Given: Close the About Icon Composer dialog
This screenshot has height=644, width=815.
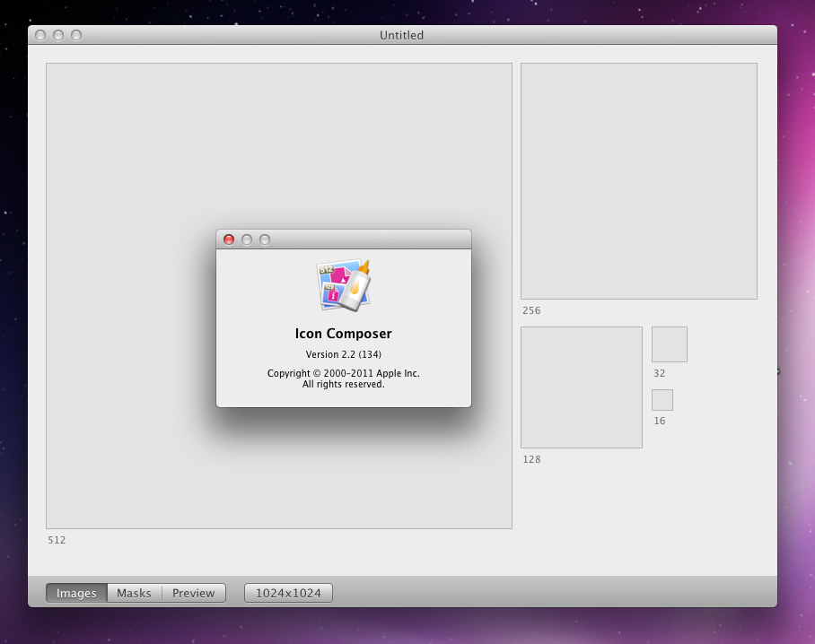Looking at the screenshot, I should [229, 239].
